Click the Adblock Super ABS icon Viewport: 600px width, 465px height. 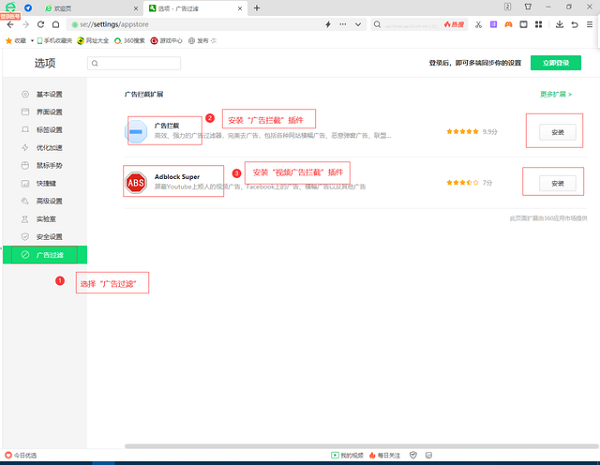click(136, 182)
